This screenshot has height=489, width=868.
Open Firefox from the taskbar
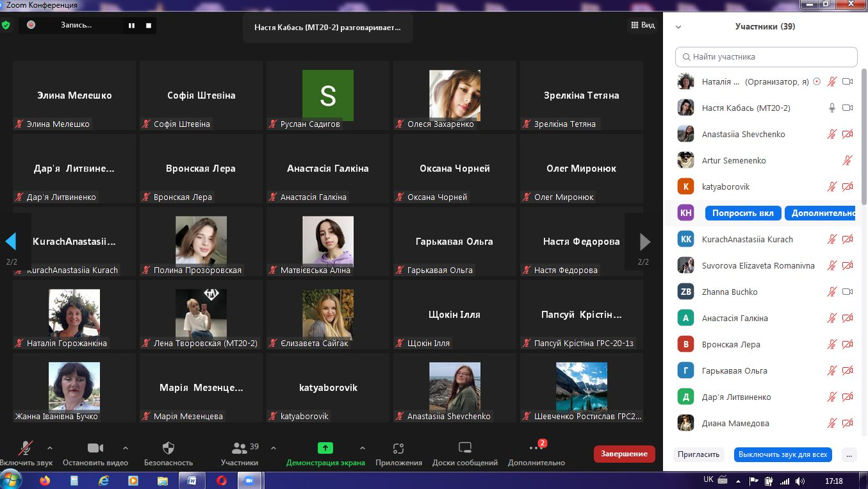[45, 480]
